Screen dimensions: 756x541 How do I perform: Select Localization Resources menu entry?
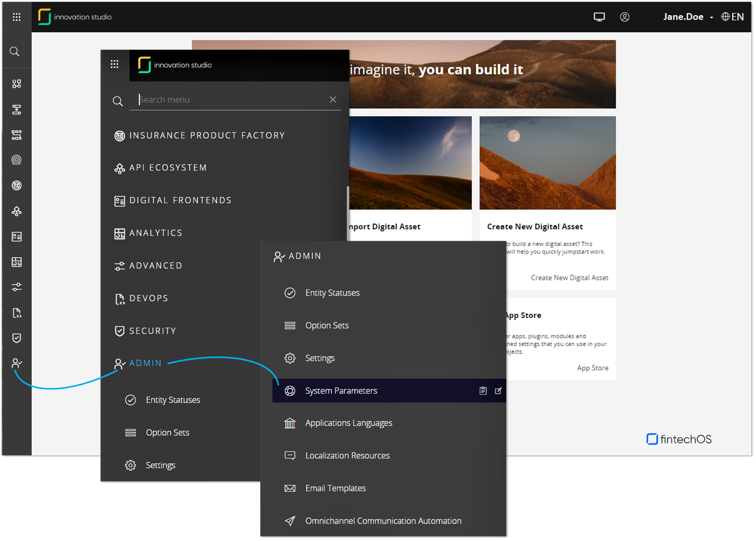[x=347, y=456]
